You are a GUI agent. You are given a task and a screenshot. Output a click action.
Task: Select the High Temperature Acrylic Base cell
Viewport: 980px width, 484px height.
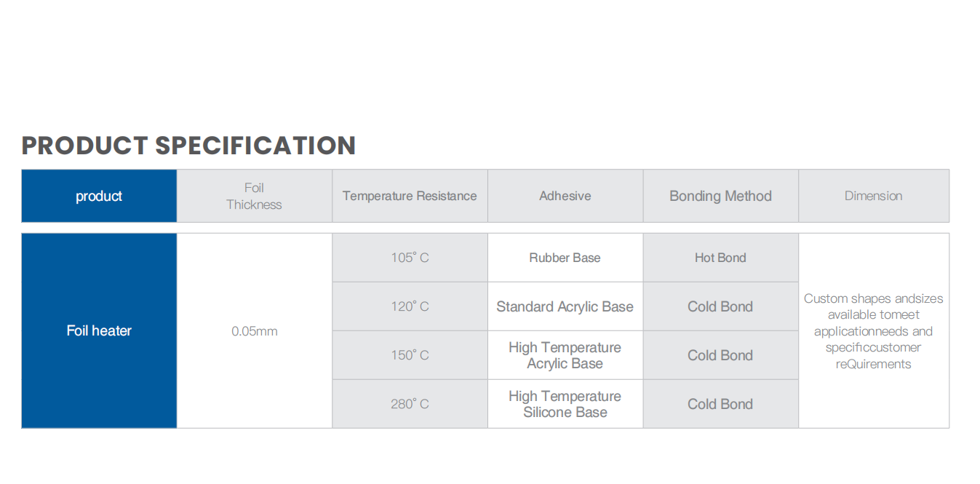pos(565,355)
